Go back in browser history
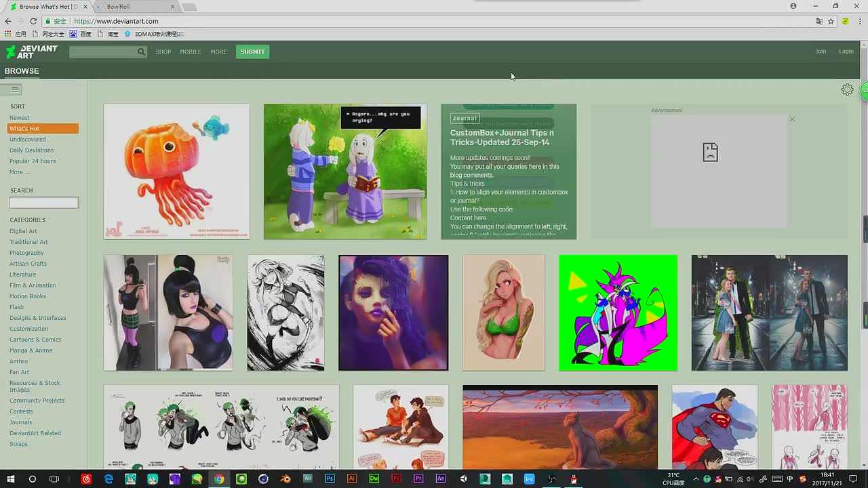 8,21
